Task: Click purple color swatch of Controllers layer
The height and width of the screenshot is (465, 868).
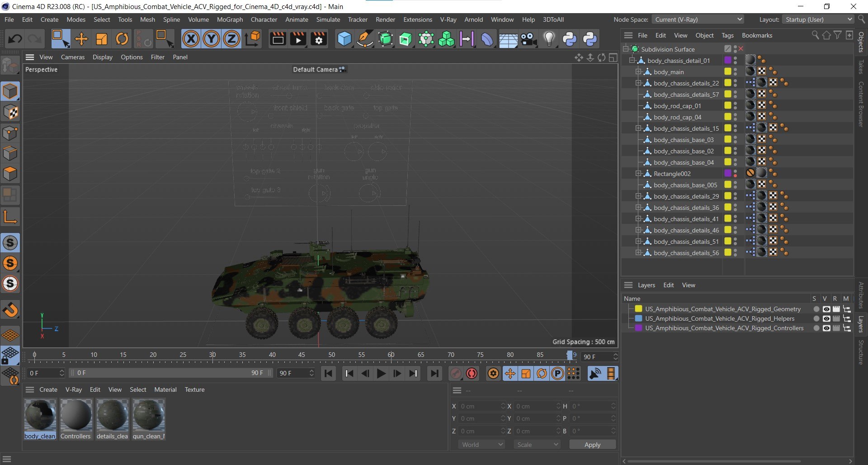Action: 638,328
